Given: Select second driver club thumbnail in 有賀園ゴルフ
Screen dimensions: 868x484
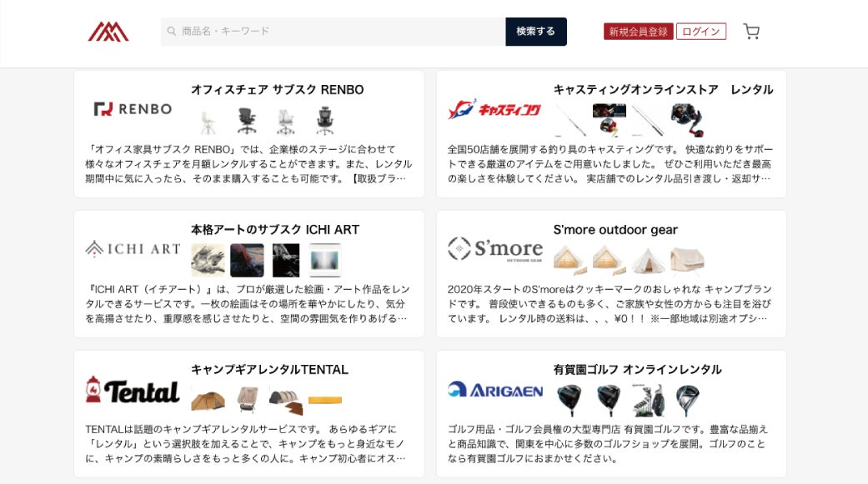Looking at the screenshot, I should pyautogui.click(x=610, y=401).
